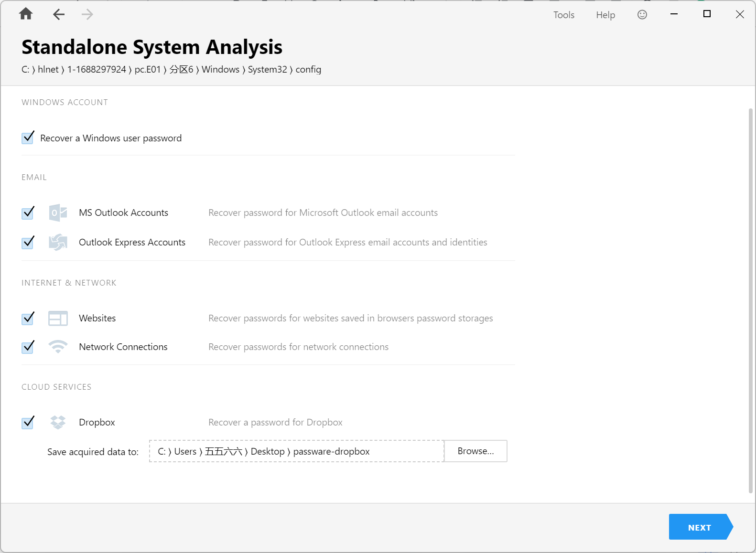Toggle the MS Outlook Accounts checkbox
The image size is (756, 553).
coord(28,213)
